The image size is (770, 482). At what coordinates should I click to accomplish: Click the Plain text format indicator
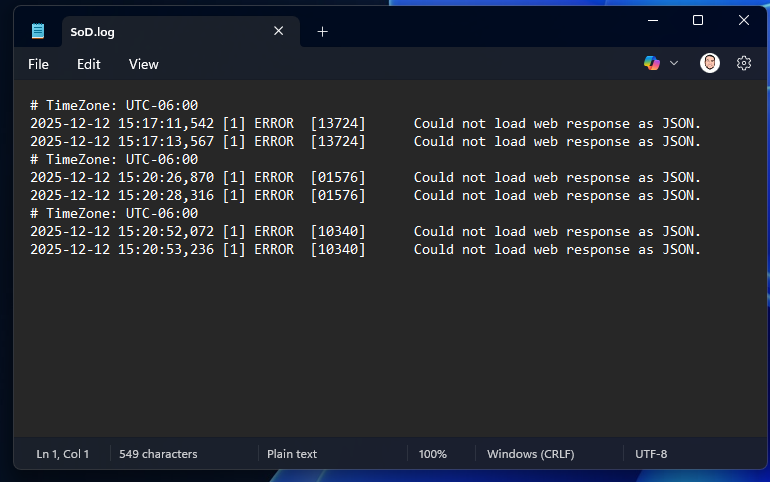[x=292, y=454]
